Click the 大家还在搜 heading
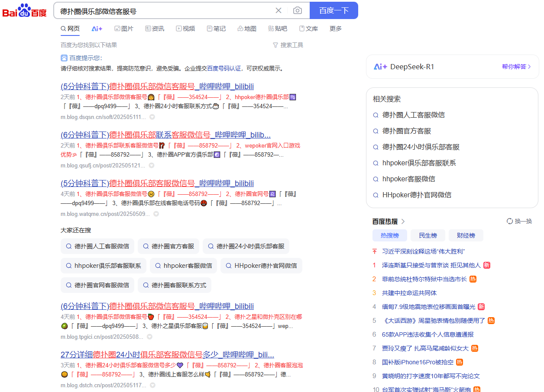The width and height of the screenshot is (544, 392). 76,230
